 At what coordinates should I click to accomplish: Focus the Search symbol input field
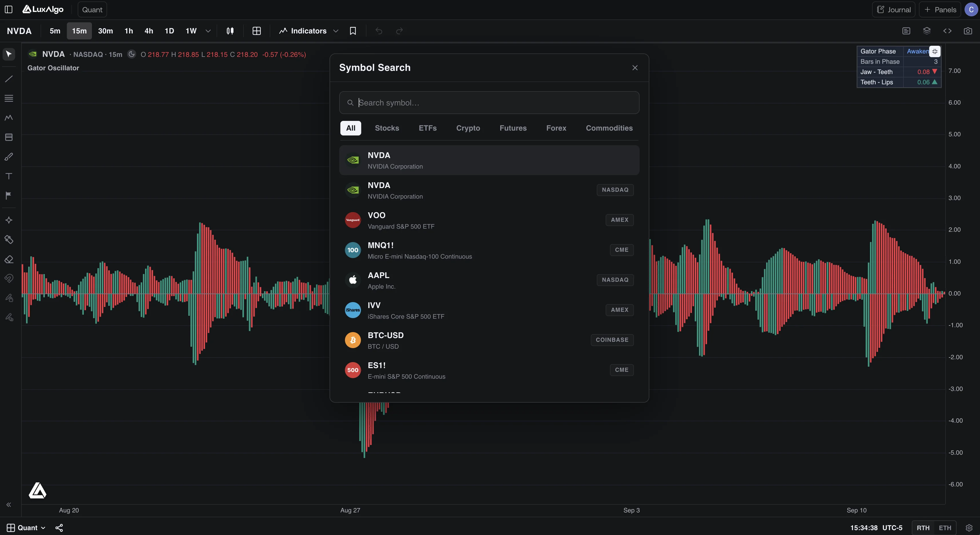tap(489, 102)
